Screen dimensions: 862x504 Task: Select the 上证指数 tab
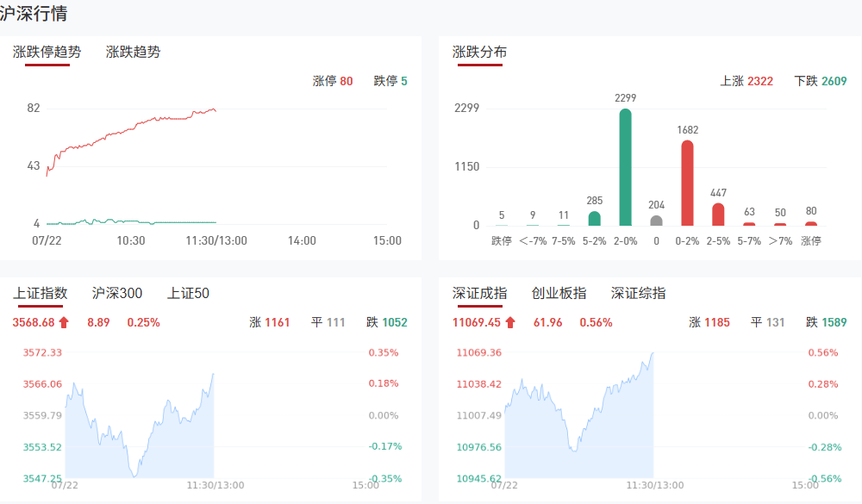click(40, 293)
